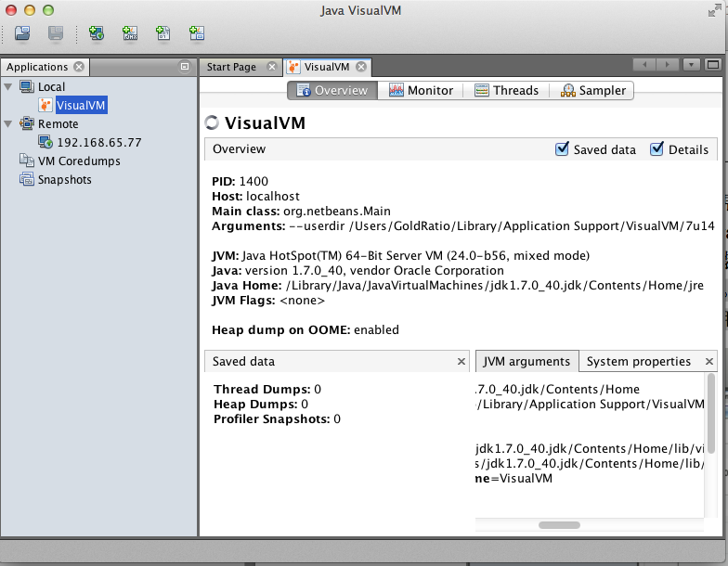
Task: Click the JVM HotSpot version line
Action: pyautogui.click(x=401, y=256)
